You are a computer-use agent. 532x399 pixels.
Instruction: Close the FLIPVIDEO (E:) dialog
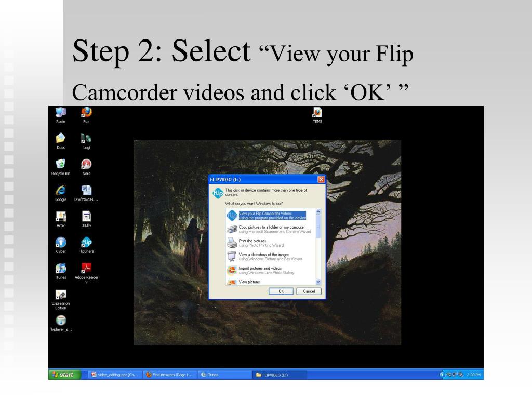click(321, 179)
